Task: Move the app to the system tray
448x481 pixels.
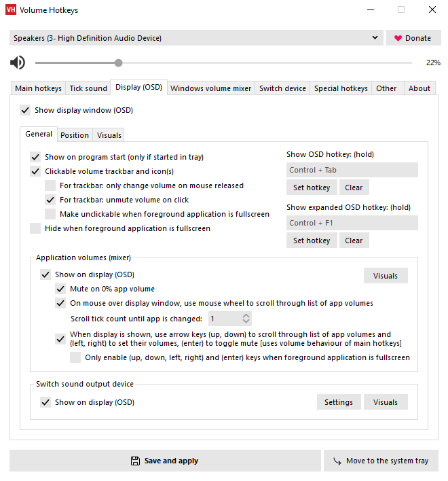Action: pyautogui.click(x=380, y=461)
